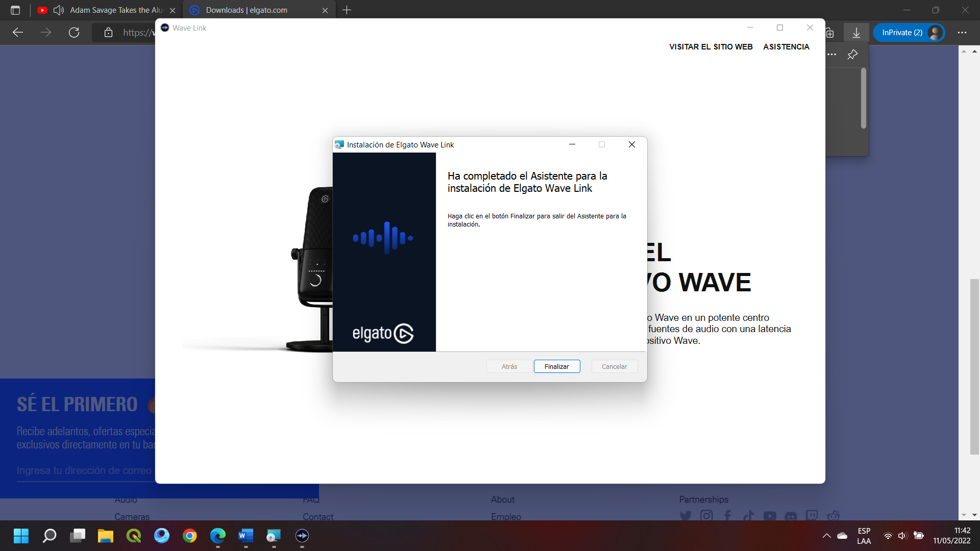Mute the YouTube tab audio icon
Screen dimensions: 980x551
coord(59,10)
